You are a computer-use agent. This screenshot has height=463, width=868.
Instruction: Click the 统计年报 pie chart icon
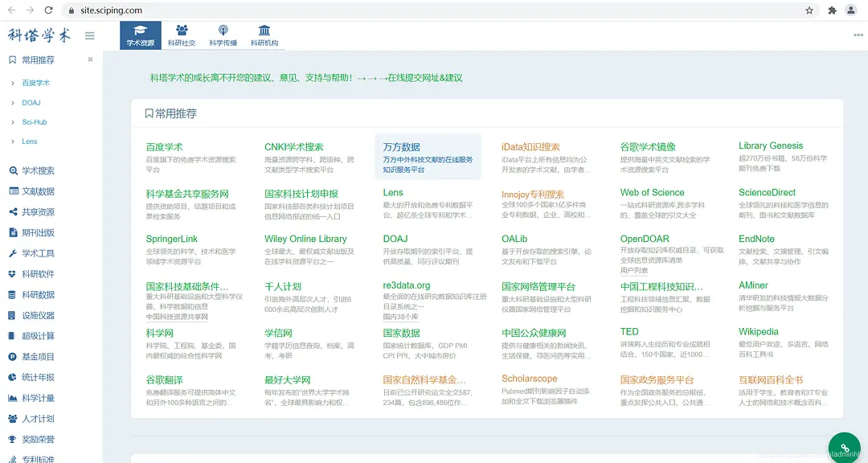click(13, 378)
